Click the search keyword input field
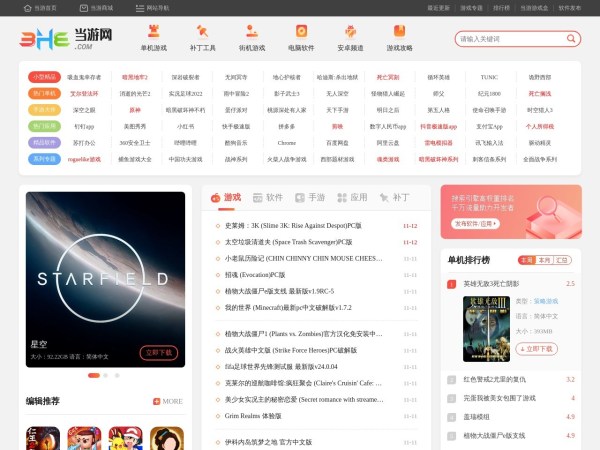The width and height of the screenshot is (600, 450). click(508, 39)
